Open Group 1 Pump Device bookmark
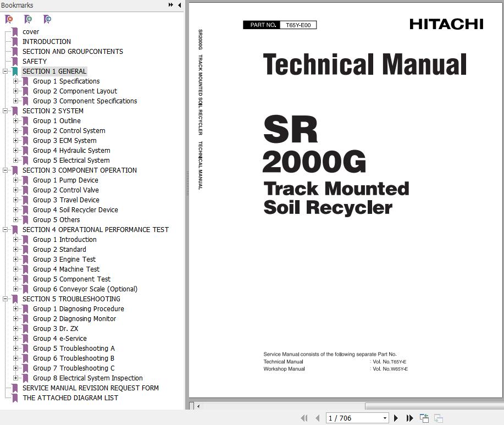Image resolution: width=504 pixels, height=425 pixels. 65,180
